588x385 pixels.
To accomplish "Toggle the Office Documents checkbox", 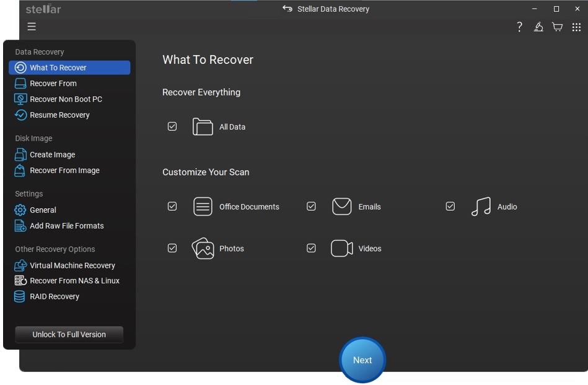I will click(x=172, y=206).
